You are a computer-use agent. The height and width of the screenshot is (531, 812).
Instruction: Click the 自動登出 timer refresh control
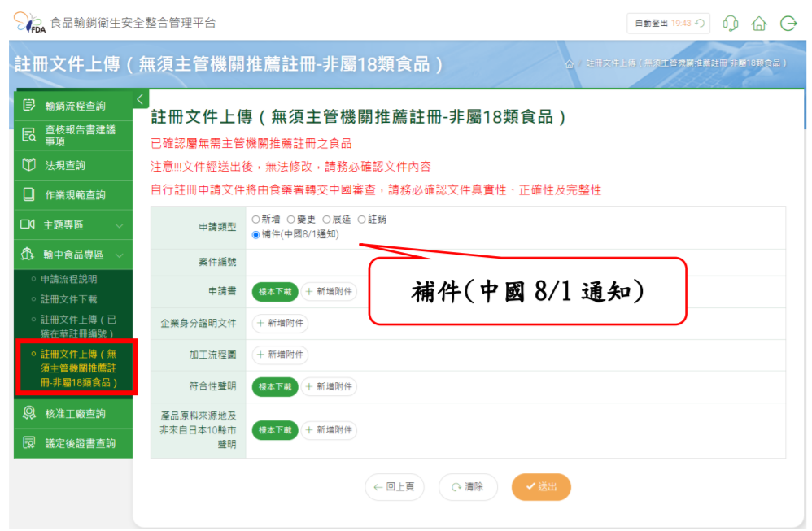pyautogui.click(x=701, y=23)
